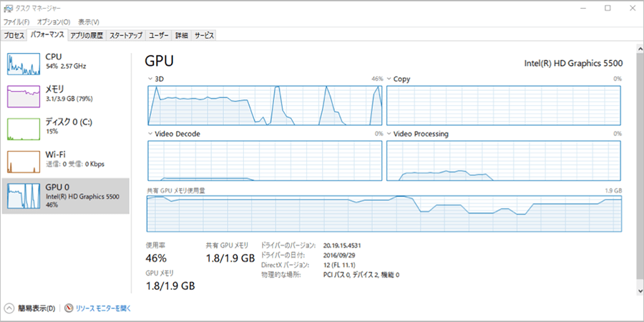Image resolution: width=644 pixels, height=322 pixels.
Task: Click the Task Manager title bar icon
Action: [x=6, y=8]
